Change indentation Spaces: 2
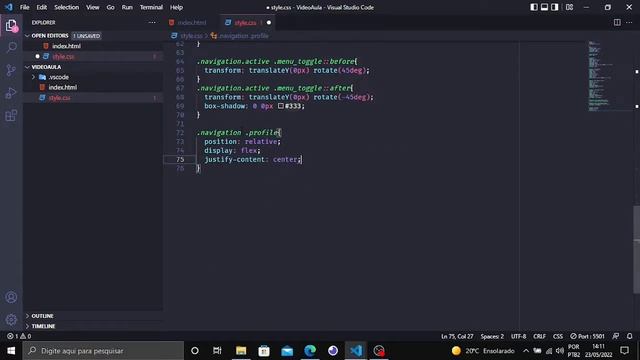This screenshot has width=640, height=360. (x=492, y=336)
